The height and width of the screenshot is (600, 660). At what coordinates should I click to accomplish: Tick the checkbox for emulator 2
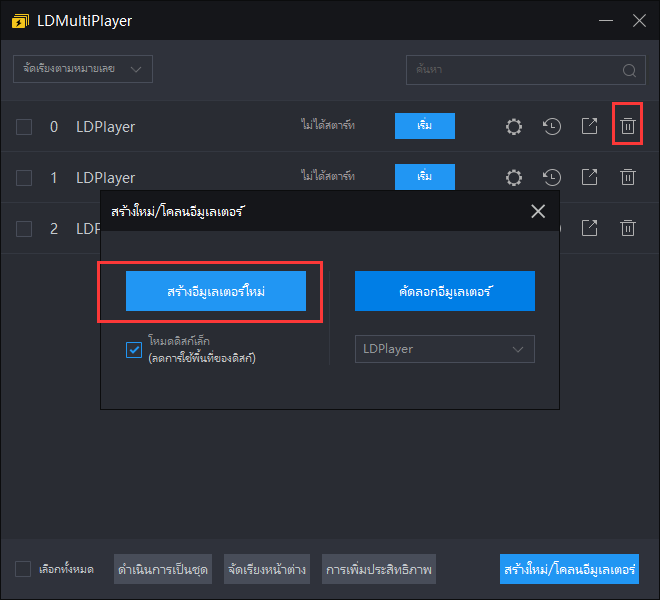[24, 229]
